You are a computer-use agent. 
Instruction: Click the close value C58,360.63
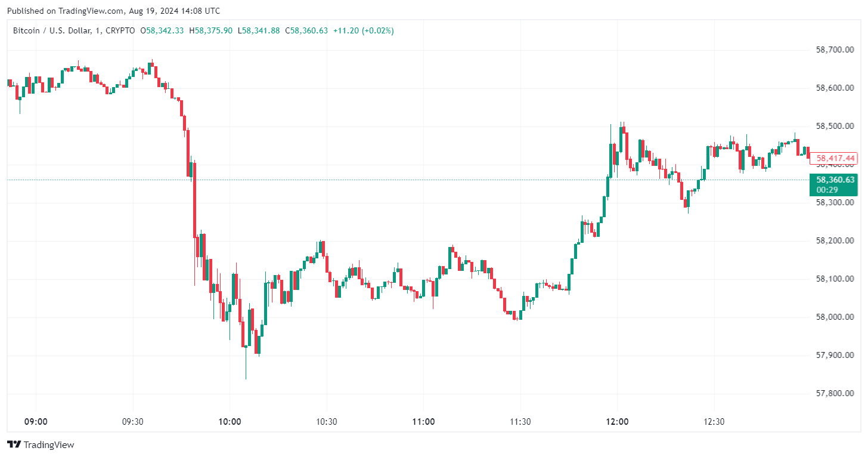click(306, 30)
